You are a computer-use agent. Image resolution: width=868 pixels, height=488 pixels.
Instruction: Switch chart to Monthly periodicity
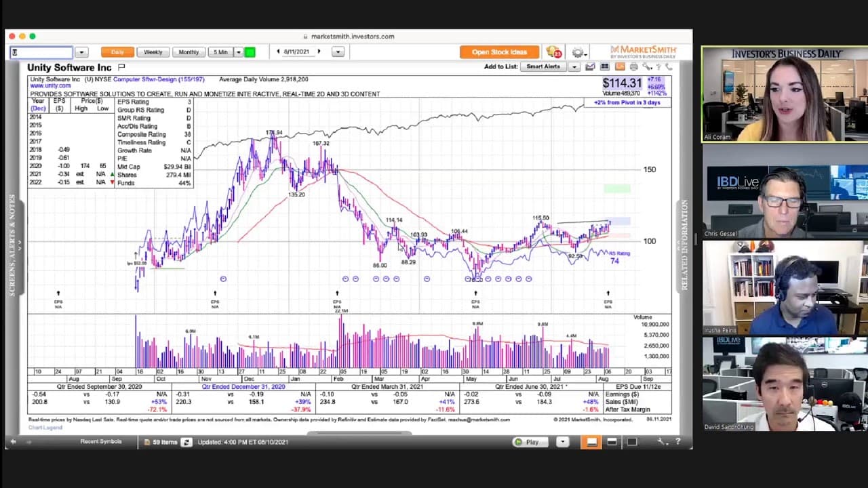[x=189, y=52]
